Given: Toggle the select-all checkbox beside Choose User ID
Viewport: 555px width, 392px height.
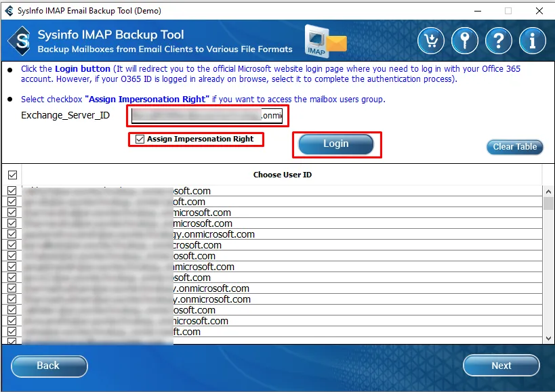Looking at the screenshot, I should 12,175.
